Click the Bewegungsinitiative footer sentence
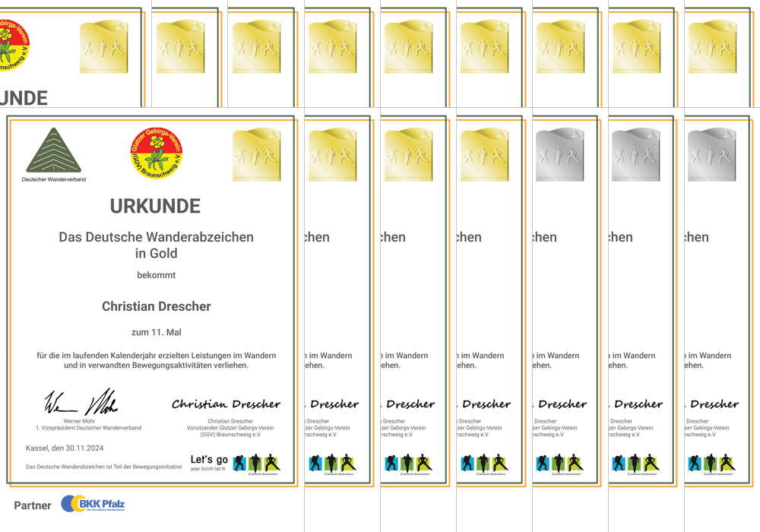The width and height of the screenshot is (760, 532). point(103,467)
